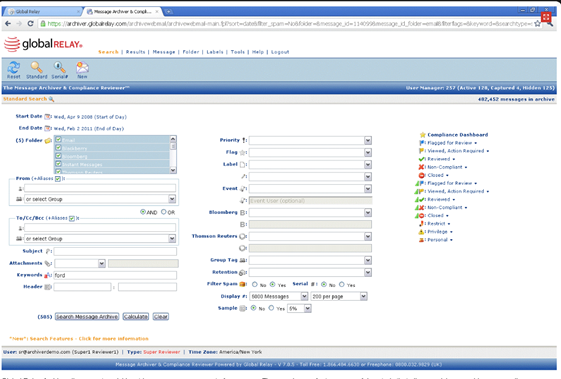This screenshot has width=561, height=379.
Task: Click the folder icon beside Folder label
Action: [x=48, y=141]
